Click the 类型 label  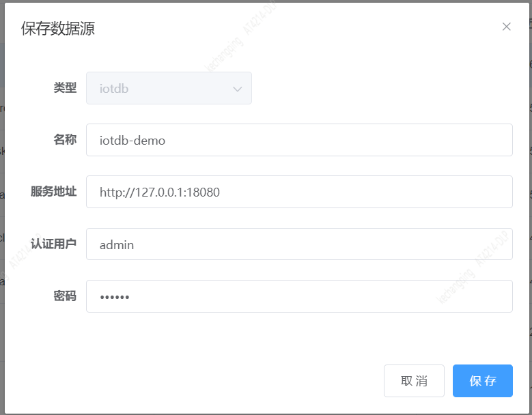[x=65, y=88]
